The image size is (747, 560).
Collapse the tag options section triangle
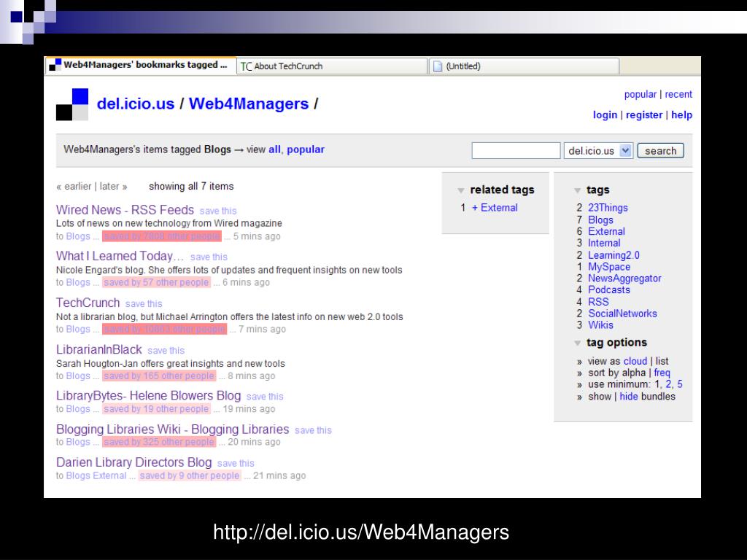(x=578, y=343)
